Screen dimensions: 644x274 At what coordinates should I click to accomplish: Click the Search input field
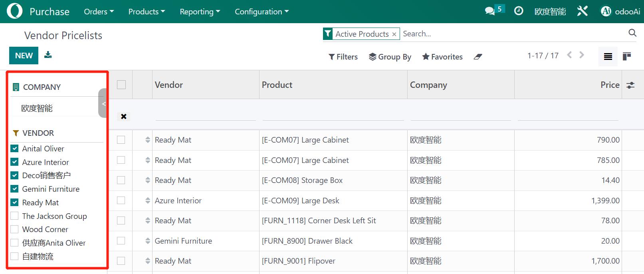click(513, 34)
